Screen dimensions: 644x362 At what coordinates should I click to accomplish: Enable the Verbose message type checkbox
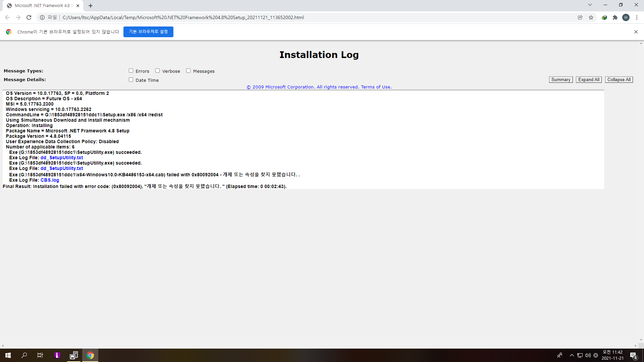point(158,71)
